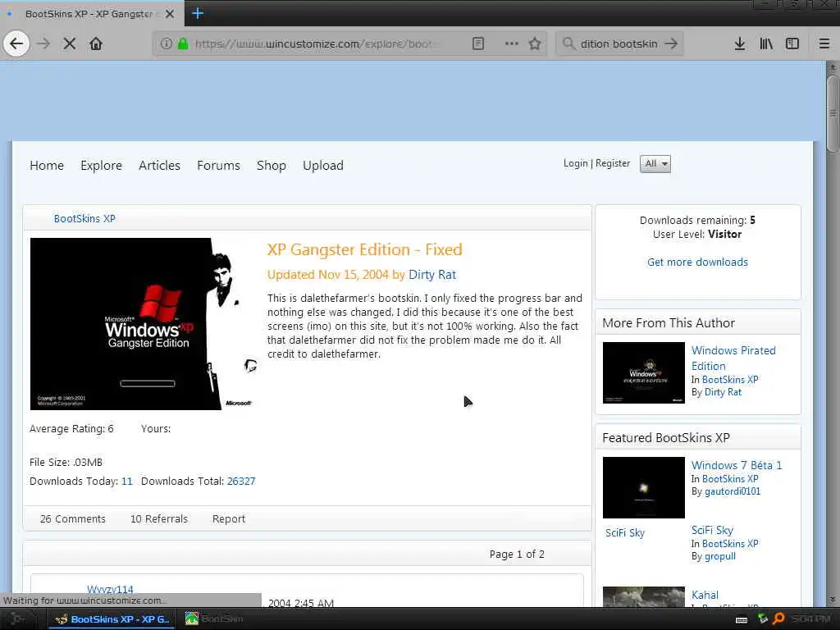Open the Firefox hamburger menu
Image resolution: width=840 pixels, height=630 pixels.
pyautogui.click(x=824, y=43)
